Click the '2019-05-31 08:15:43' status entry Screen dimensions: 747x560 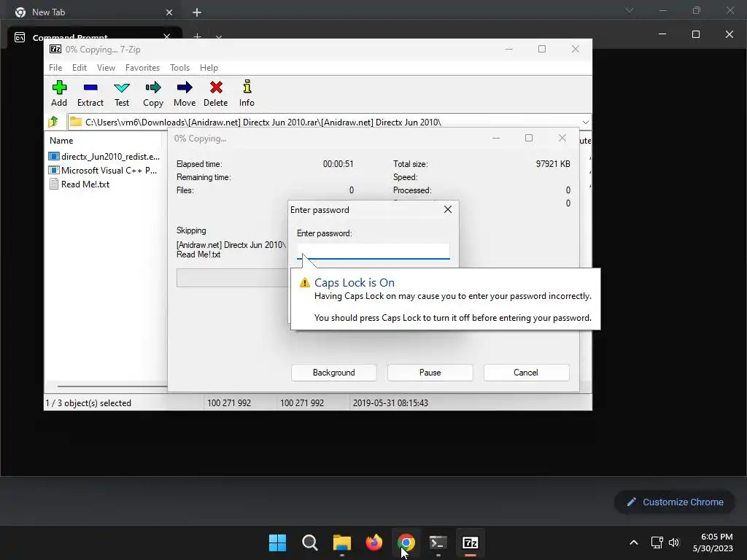click(x=390, y=402)
